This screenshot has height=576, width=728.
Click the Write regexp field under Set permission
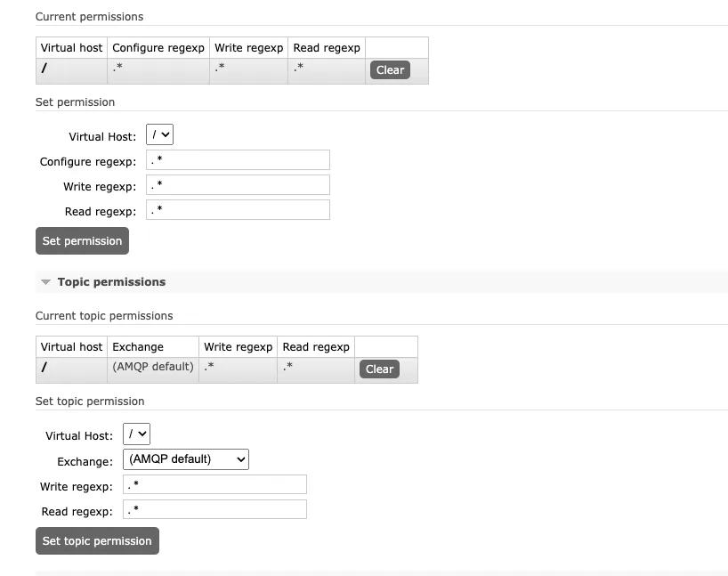coord(238,184)
